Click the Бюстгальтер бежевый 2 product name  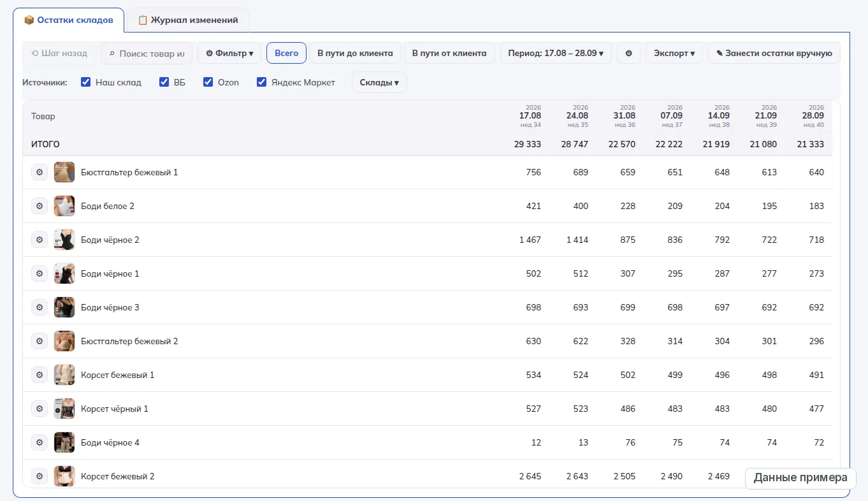tap(129, 341)
